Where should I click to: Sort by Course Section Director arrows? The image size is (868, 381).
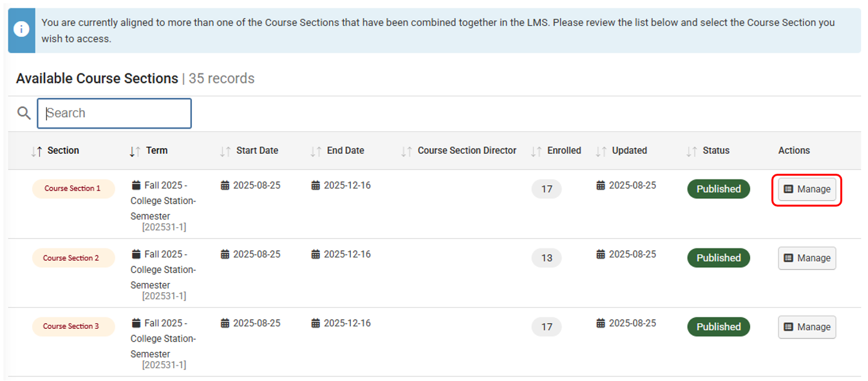pos(406,151)
